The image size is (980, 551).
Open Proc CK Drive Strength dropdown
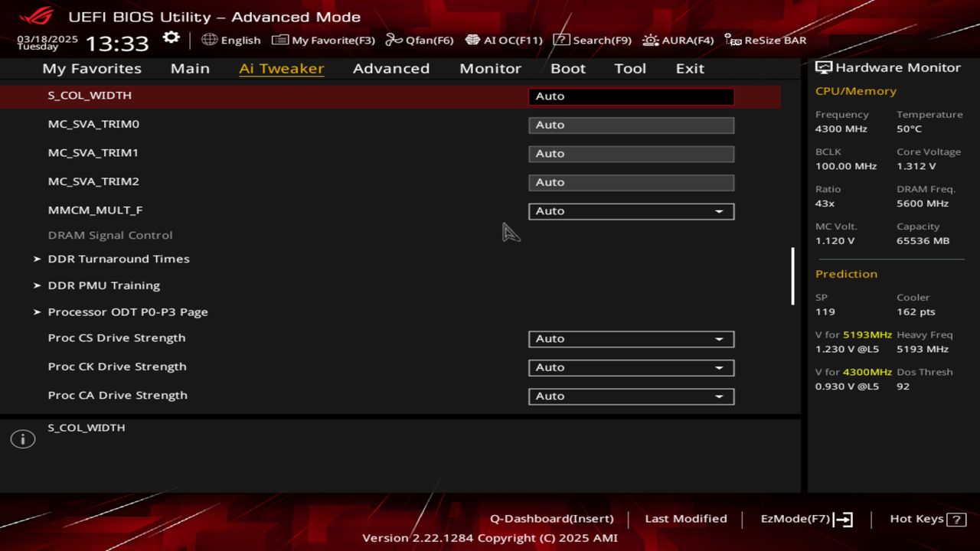[632, 367]
